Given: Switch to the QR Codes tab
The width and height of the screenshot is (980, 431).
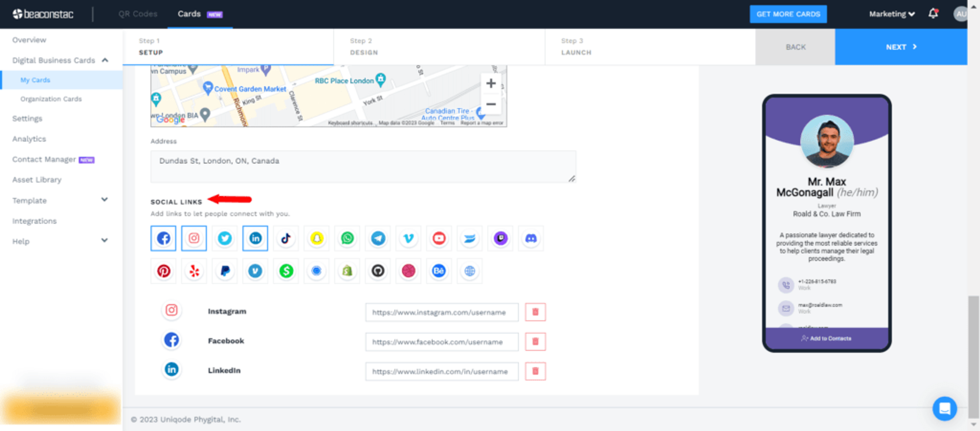Looking at the screenshot, I should [x=138, y=14].
